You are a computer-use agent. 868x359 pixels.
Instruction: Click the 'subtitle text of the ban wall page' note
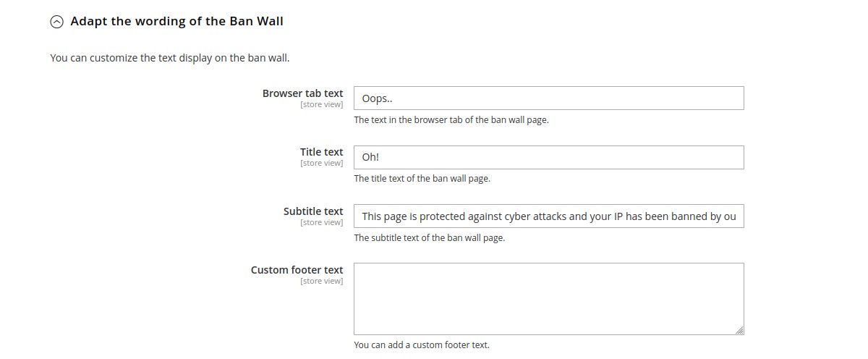pos(429,238)
